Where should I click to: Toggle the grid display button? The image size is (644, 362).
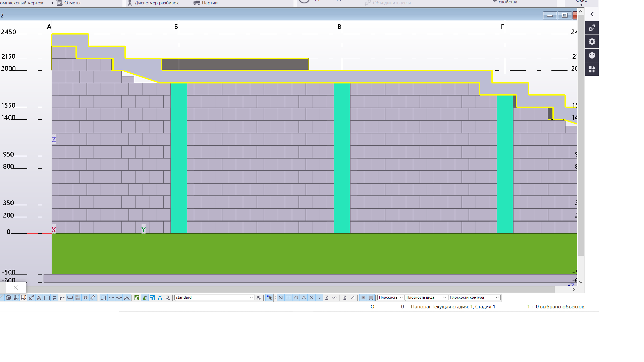(x=16, y=298)
